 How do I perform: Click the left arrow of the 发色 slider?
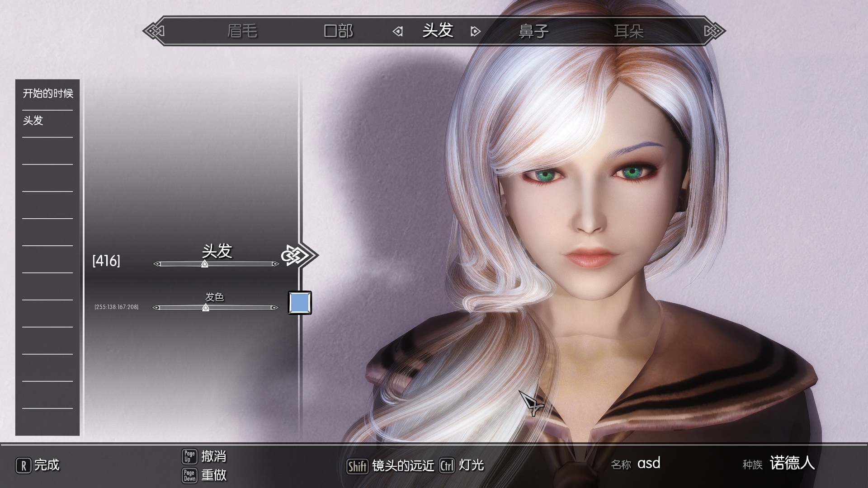(x=156, y=307)
